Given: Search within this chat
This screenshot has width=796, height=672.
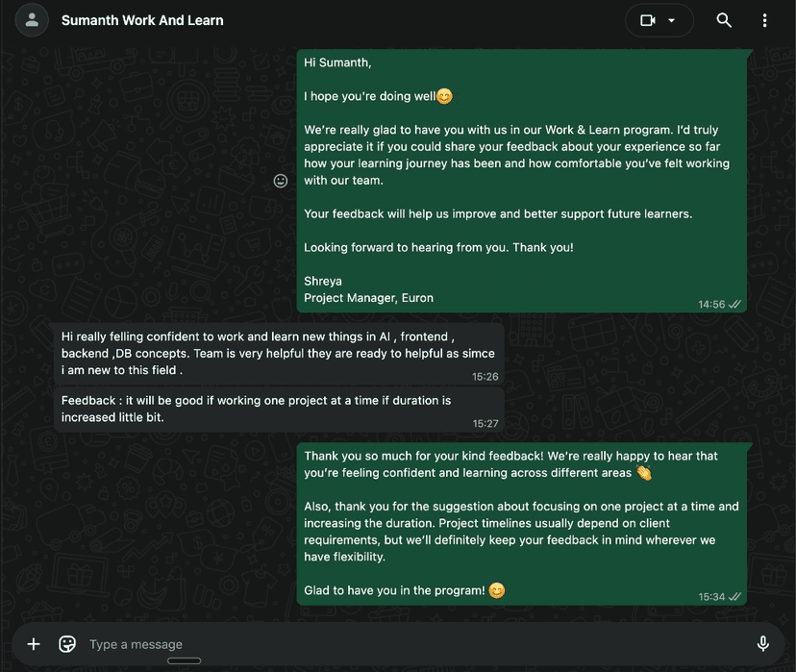Looking at the screenshot, I should 724,20.
